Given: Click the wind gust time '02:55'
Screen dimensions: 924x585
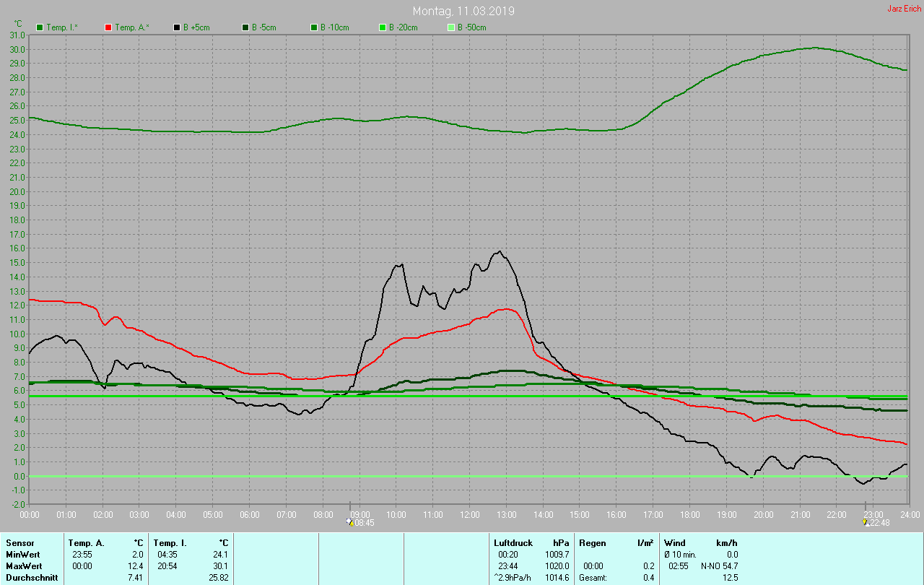Looking at the screenshot, I should click(679, 565).
